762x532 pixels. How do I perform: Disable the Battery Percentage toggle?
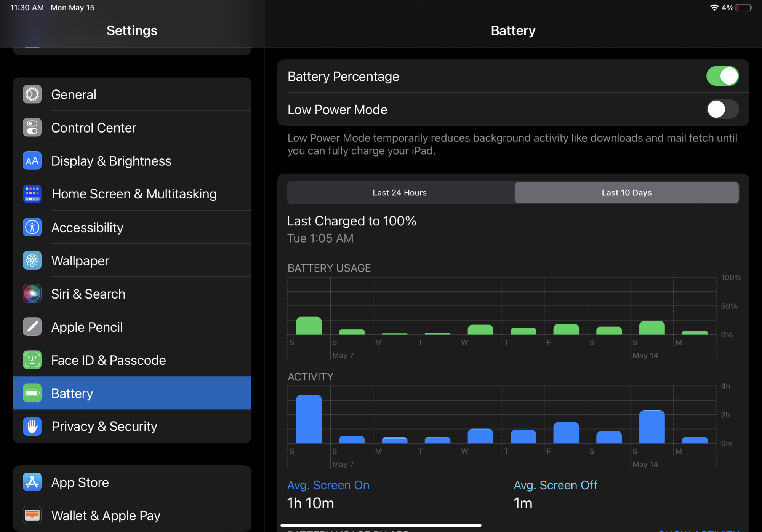tap(722, 76)
